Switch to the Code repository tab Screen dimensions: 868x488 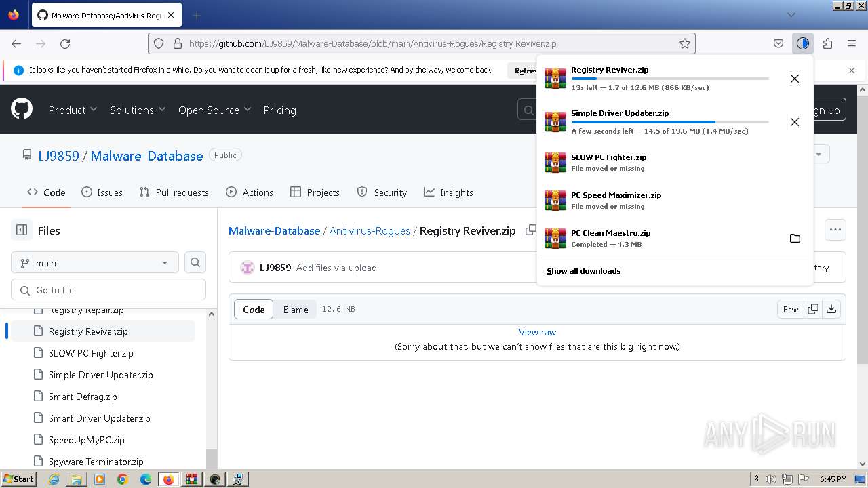46,192
